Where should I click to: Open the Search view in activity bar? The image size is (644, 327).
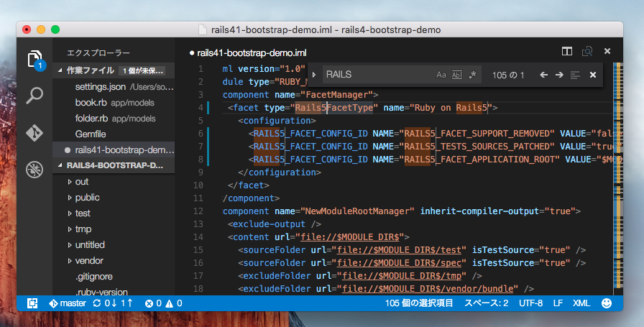point(34,95)
